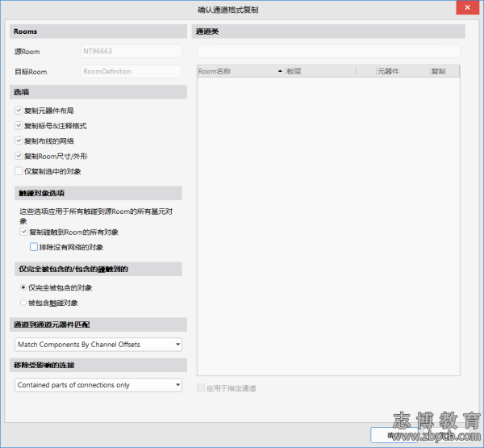The height and width of the screenshot is (448, 484).
Task: Toggle the 复制元器件布局 checkbox
Action: point(19,111)
